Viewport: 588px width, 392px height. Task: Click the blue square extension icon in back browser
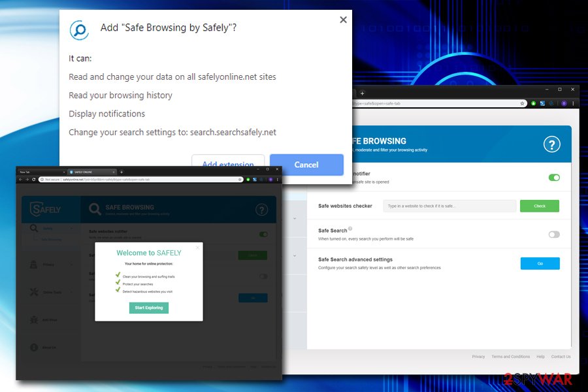point(542,103)
